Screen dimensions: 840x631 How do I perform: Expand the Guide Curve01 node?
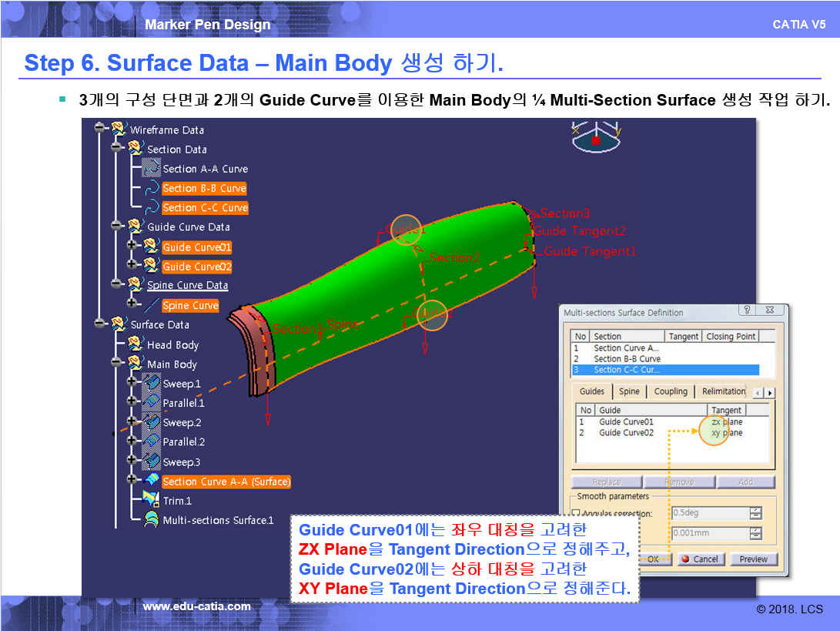[x=133, y=247]
